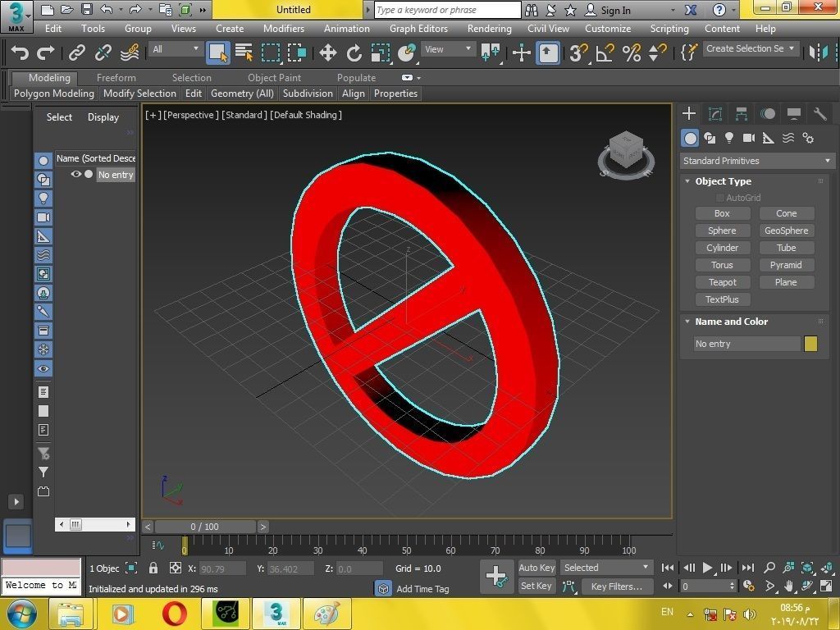Screen dimensions: 840x630
Task: Click the Key Filters button
Action: (x=617, y=586)
